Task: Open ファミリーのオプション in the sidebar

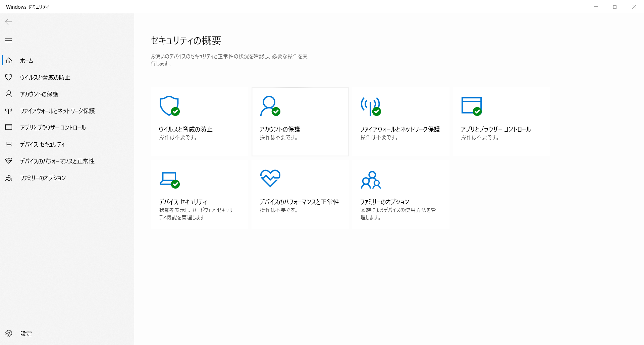Action: pos(43,178)
